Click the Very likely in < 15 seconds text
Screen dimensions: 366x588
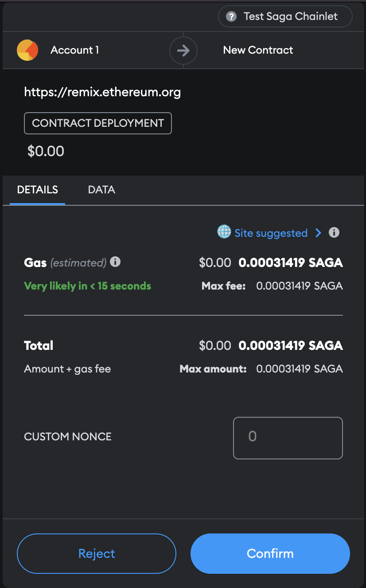[87, 286]
